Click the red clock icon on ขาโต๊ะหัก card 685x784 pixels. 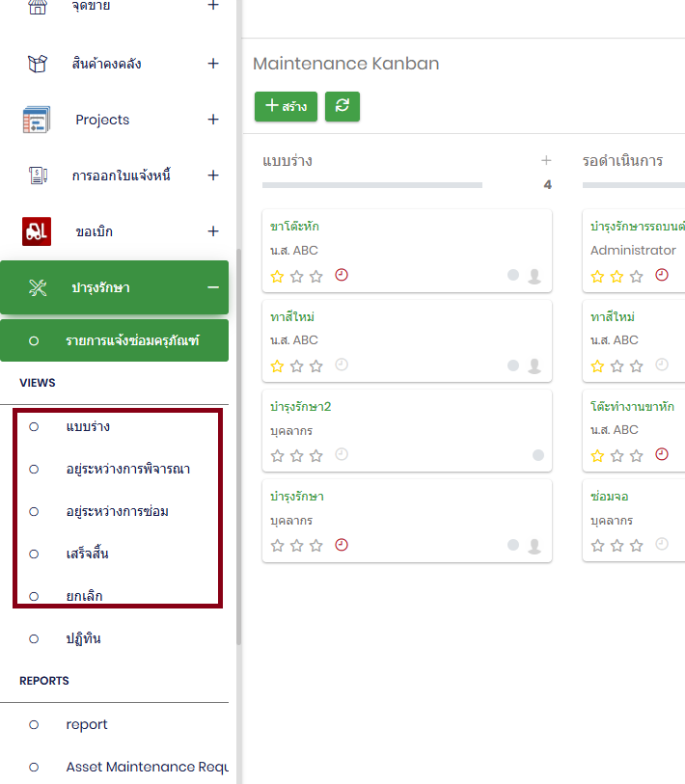tap(342, 276)
